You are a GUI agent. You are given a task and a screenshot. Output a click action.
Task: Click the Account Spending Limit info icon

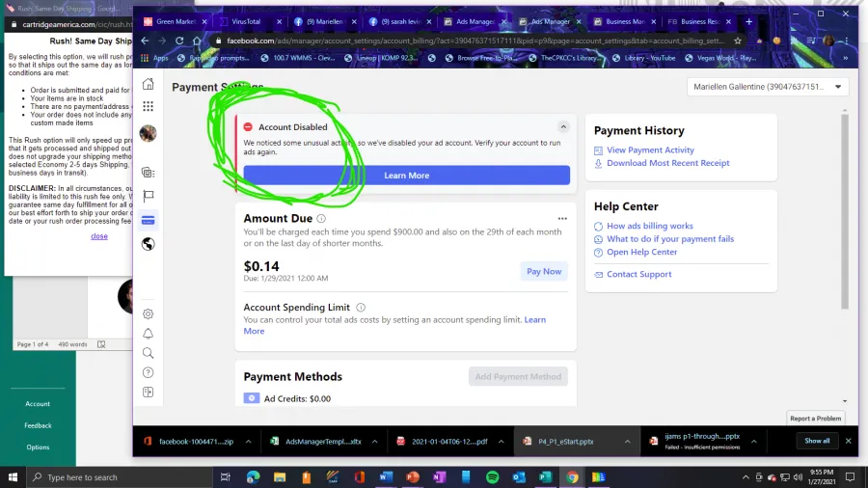361,308
